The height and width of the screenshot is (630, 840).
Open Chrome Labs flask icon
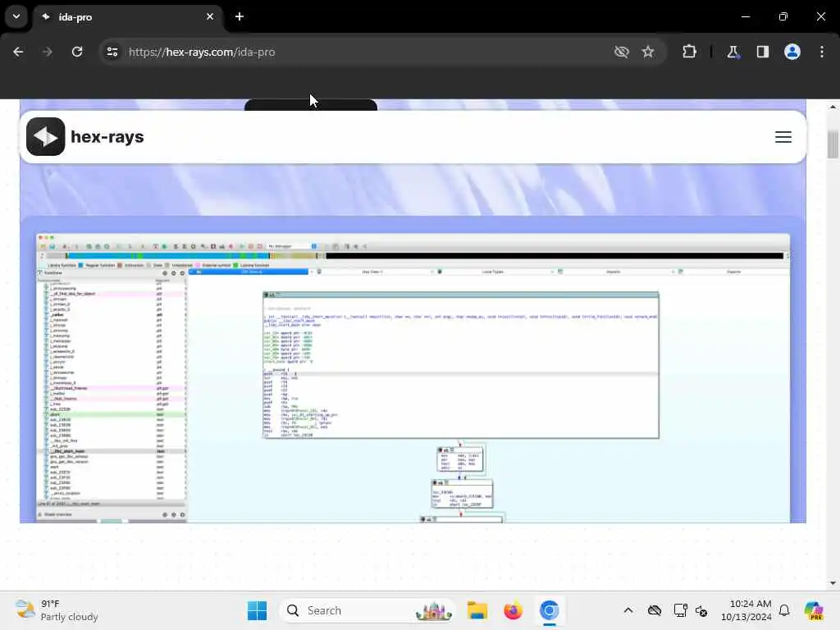[733, 52]
